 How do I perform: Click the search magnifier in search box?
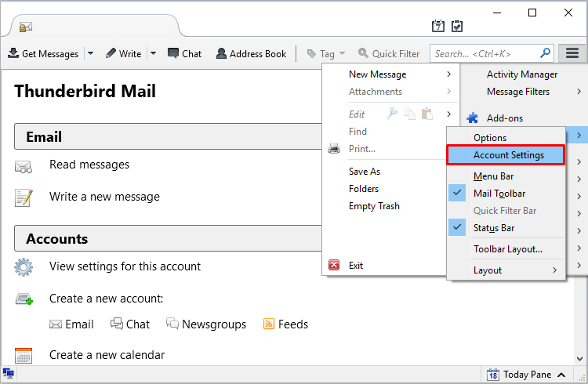tap(545, 53)
